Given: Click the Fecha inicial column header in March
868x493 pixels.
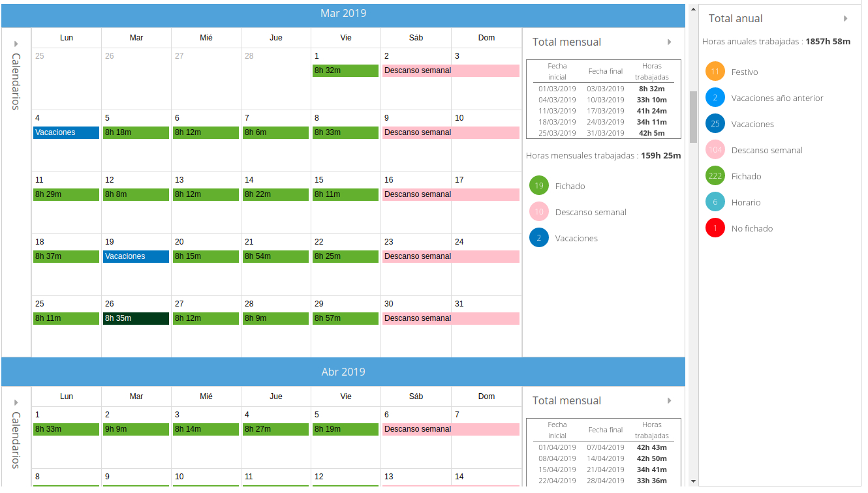Looking at the screenshot, I should coord(557,71).
